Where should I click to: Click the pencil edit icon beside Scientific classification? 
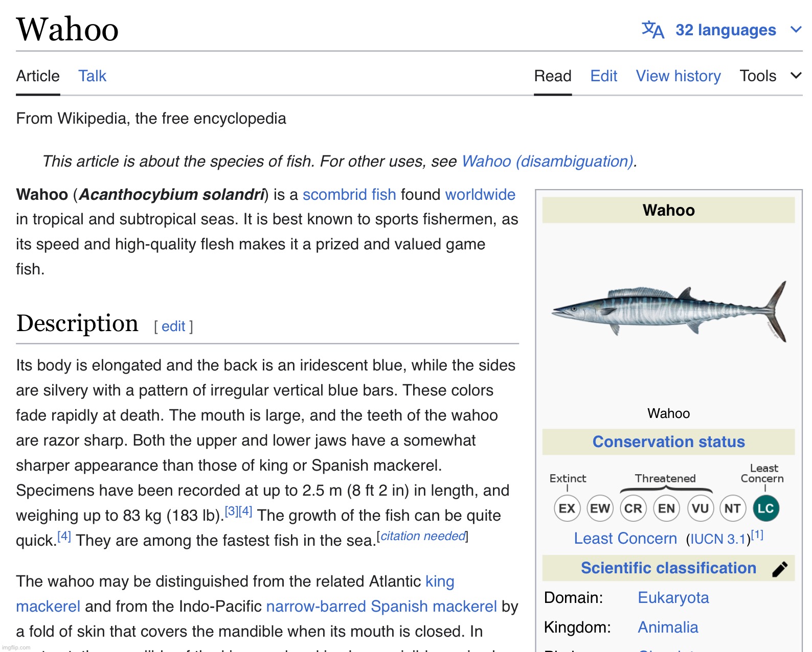click(780, 569)
